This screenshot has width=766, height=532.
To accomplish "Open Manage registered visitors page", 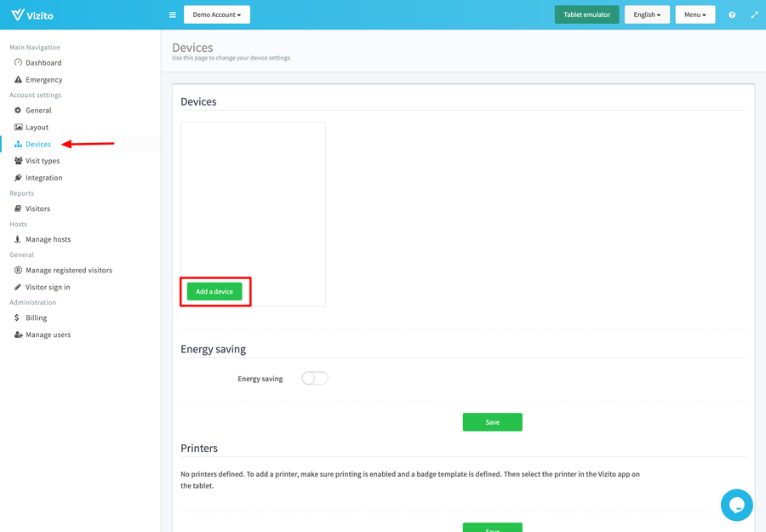I will (68, 270).
